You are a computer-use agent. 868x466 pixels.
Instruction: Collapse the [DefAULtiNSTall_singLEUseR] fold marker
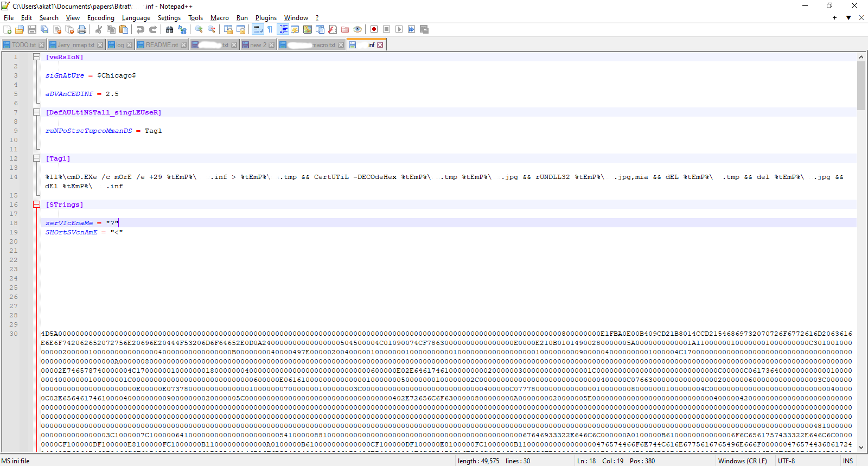click(36, 112)
